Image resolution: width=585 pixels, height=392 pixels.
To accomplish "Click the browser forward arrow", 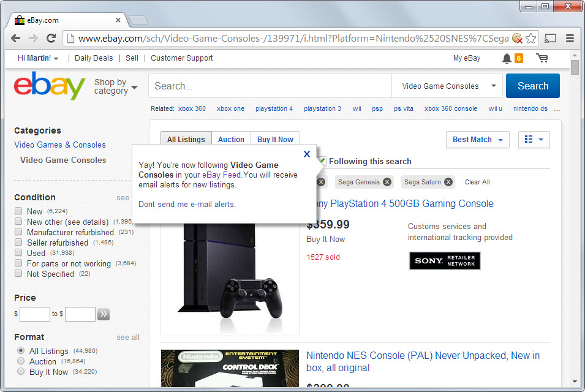I will 34,38.
